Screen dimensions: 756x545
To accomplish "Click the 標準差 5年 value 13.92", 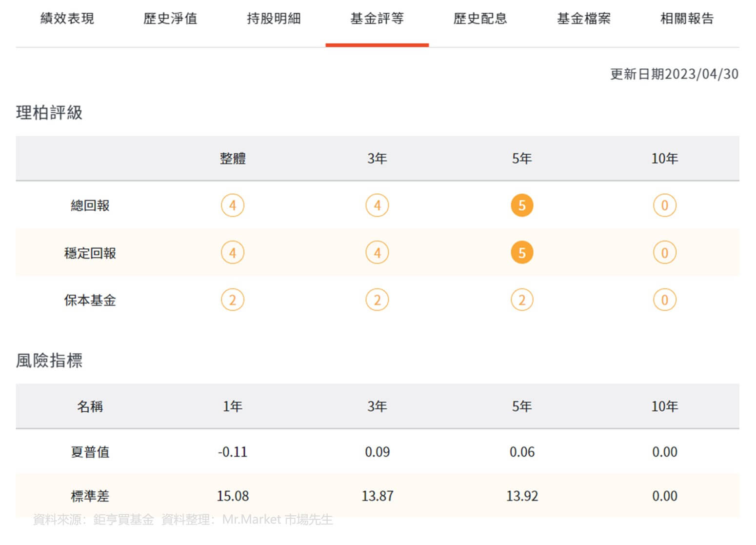I will [x=522, y=496].
